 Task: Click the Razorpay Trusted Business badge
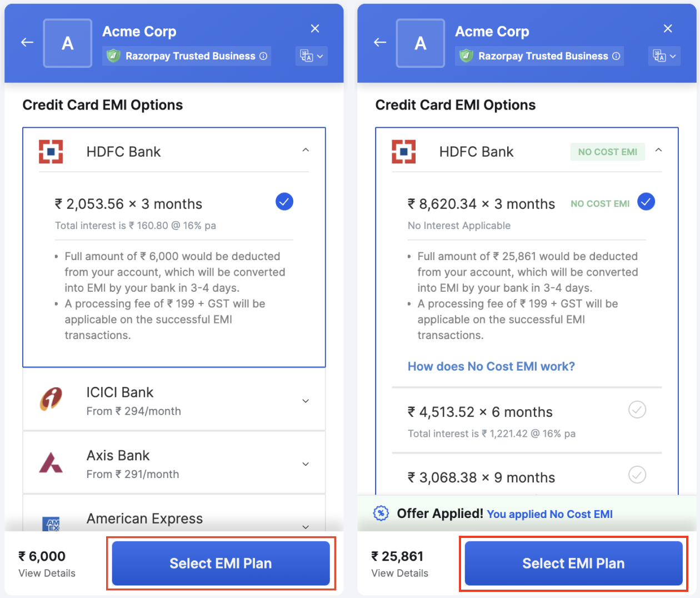point(186,56)
